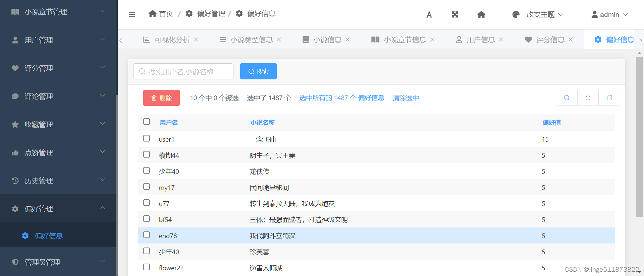Click the font size 'A' icon in header
644x276 pixels.
point(429,14)
